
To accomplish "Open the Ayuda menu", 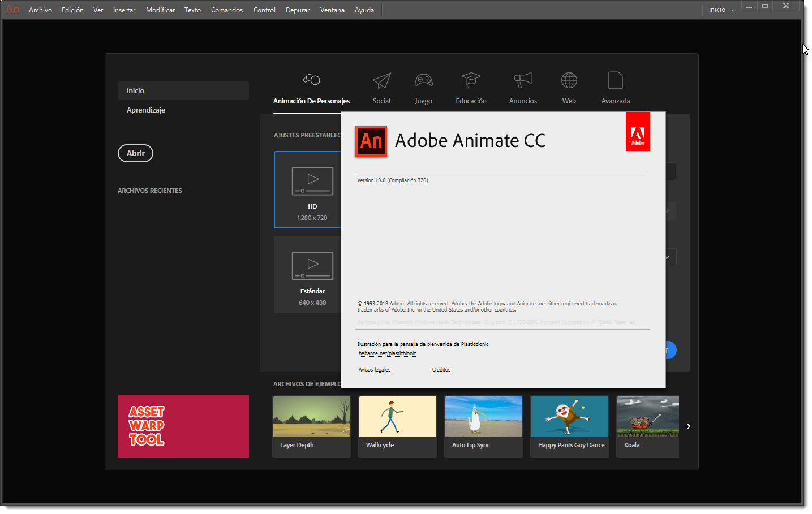I will (x=364, y=10).
